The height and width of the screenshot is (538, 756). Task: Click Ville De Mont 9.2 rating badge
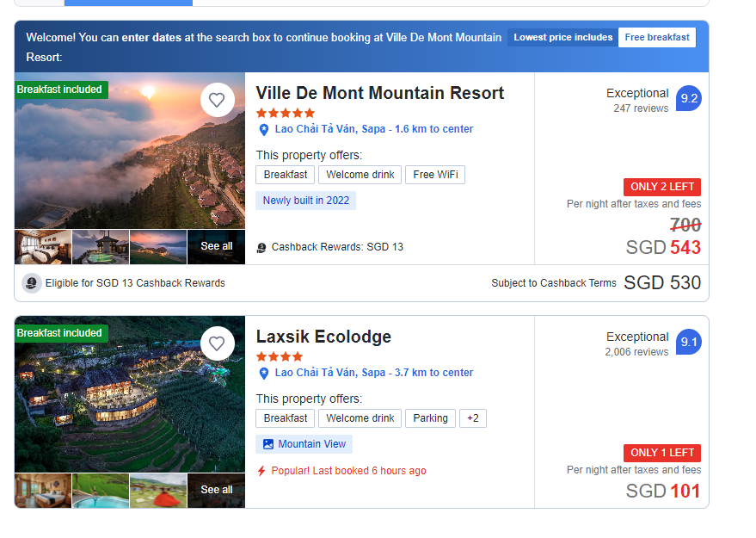pos(689,98)
